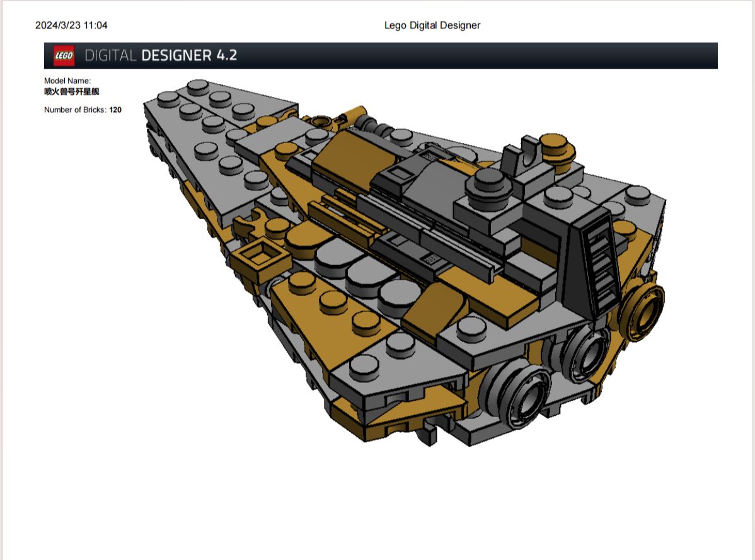Click the Number of Bricks label
The height and width of the screenshot is (560, 755).
pos(75,110)
